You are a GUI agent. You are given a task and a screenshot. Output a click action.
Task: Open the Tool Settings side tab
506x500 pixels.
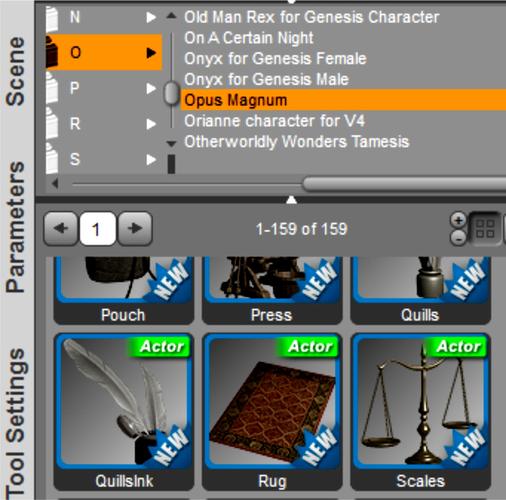[16, 423]
